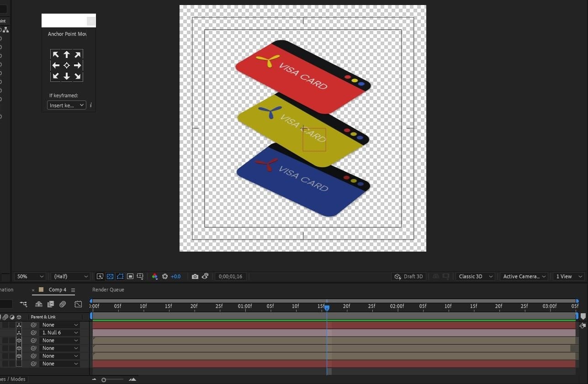Click the composition marker bin
This screenshot has width=588, height=384.
tap(583, 316)
